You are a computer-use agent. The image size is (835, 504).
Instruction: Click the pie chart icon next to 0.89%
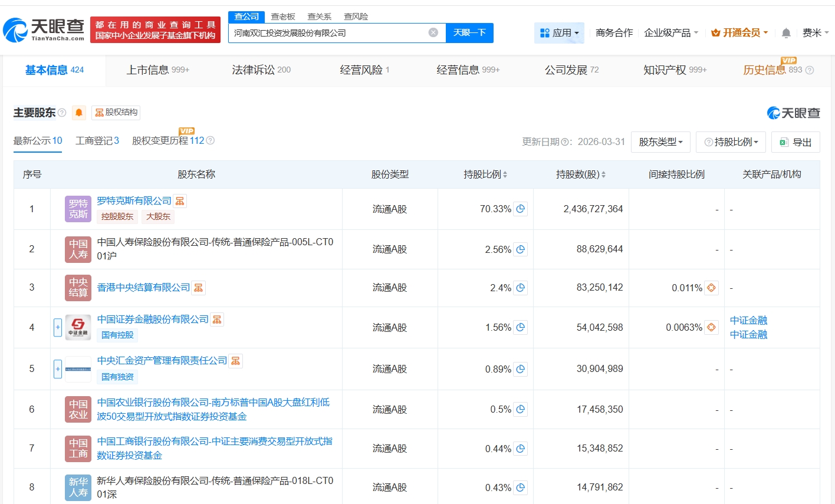520,369
